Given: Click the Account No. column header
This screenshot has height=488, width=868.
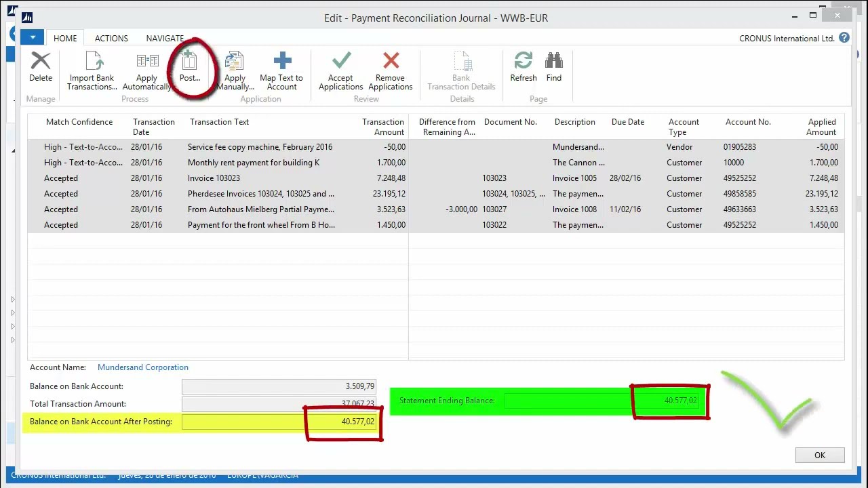Looking at the screenshot, I should point(748,122).
